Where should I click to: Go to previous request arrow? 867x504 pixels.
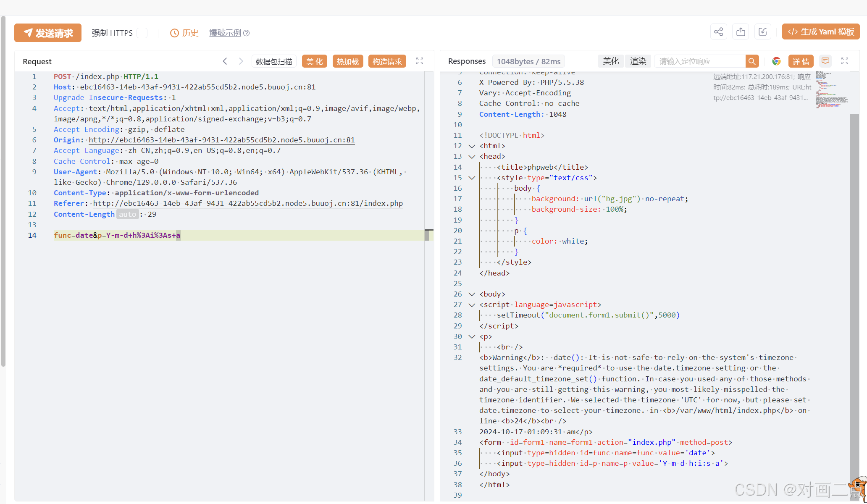tap(225, 61)
